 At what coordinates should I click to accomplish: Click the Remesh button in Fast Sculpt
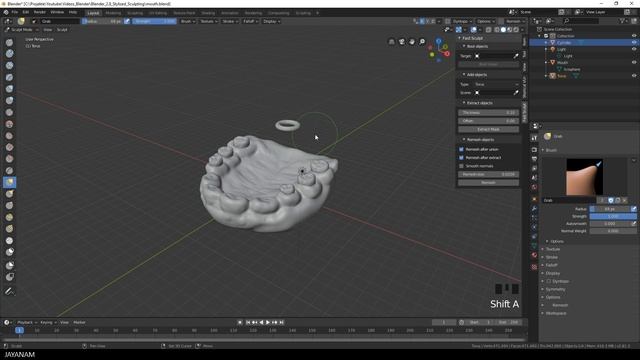[488, 182]
